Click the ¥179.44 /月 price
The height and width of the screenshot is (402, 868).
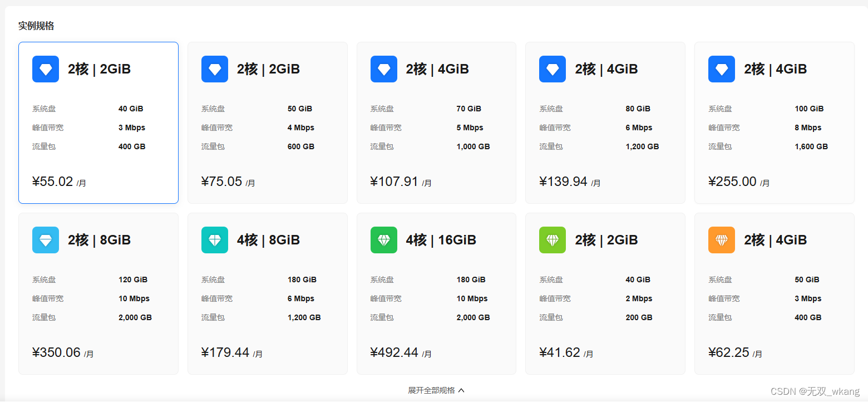point(232,352)
